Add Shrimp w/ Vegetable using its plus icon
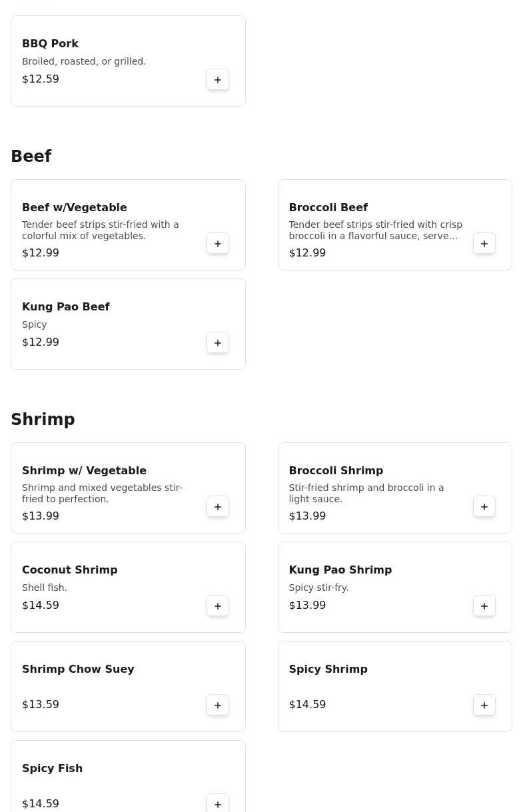This screenshot has height=812, width=523. (218, 507)
